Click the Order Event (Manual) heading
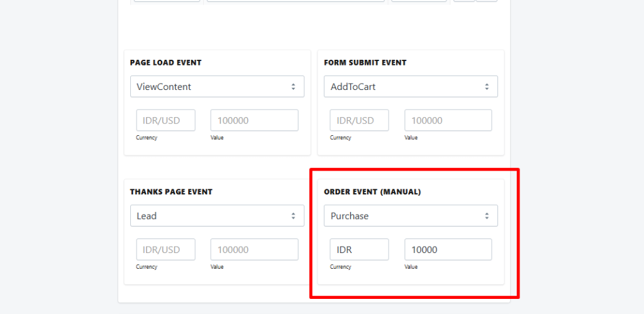Screen dimensions: 644x314 pos(372,192)
